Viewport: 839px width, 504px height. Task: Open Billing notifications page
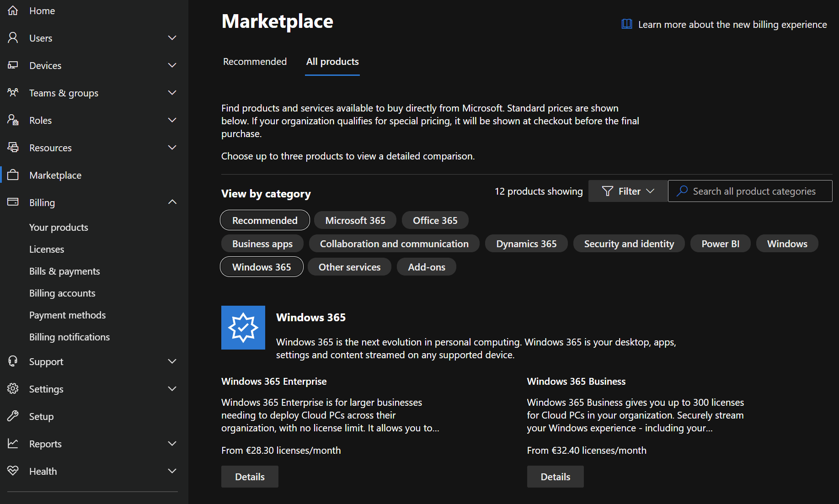point(69,337)
